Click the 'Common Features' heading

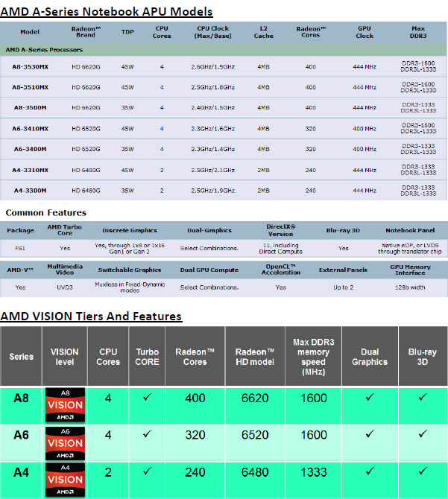point(46,212)
